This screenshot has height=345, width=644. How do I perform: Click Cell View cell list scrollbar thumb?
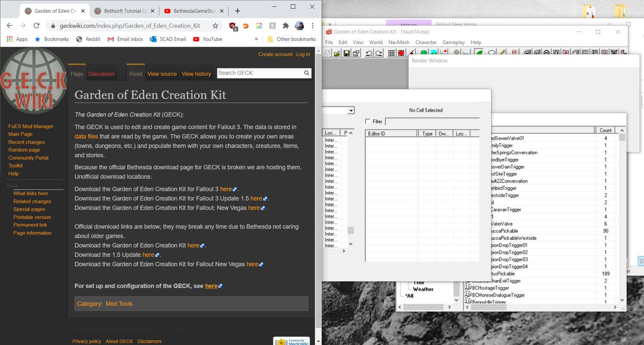pos(351,231)
